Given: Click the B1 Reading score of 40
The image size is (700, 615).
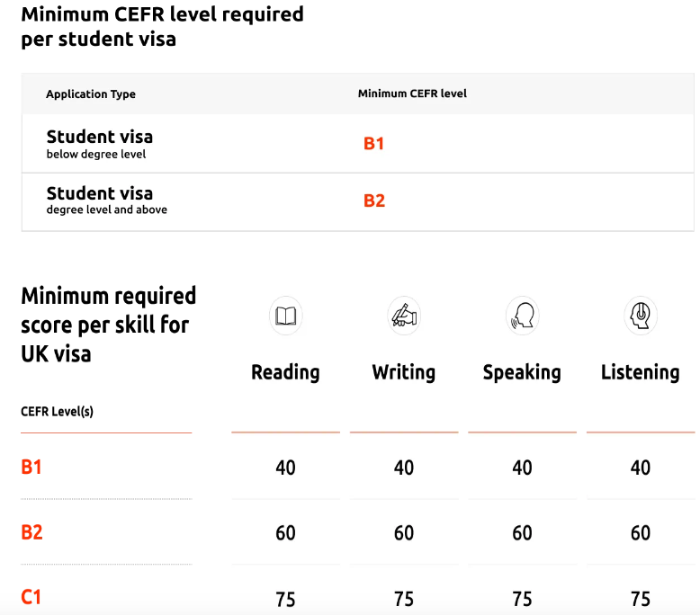Looking at the screenshot, I should (x=285, y=468).
